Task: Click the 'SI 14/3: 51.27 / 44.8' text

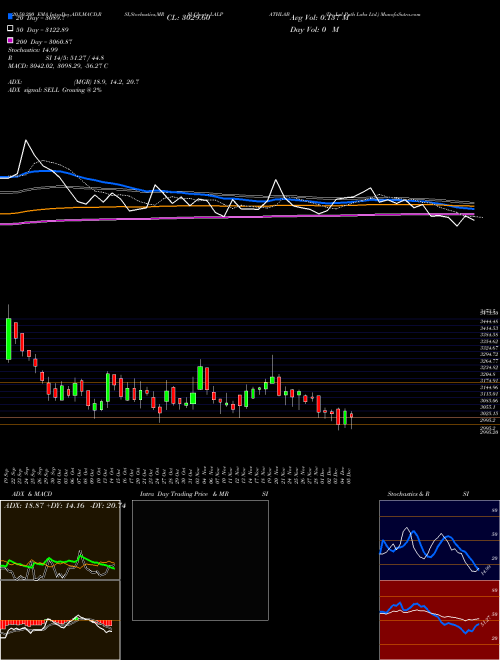Action: (x=74, y=58)
